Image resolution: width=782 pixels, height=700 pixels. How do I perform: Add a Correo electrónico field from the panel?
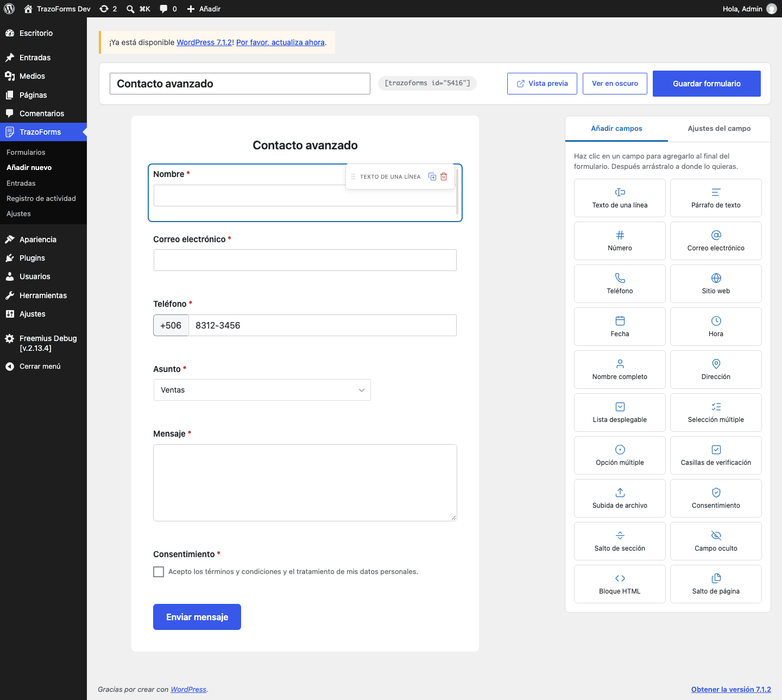(x=716, y=241)
